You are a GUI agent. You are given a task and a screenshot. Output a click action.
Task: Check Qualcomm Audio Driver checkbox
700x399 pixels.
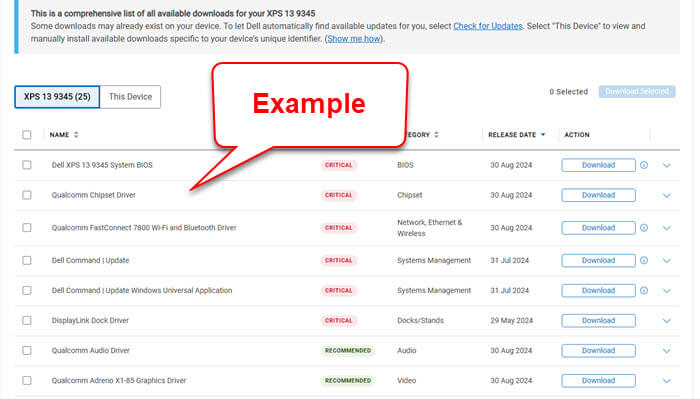(x=27, y=350)
